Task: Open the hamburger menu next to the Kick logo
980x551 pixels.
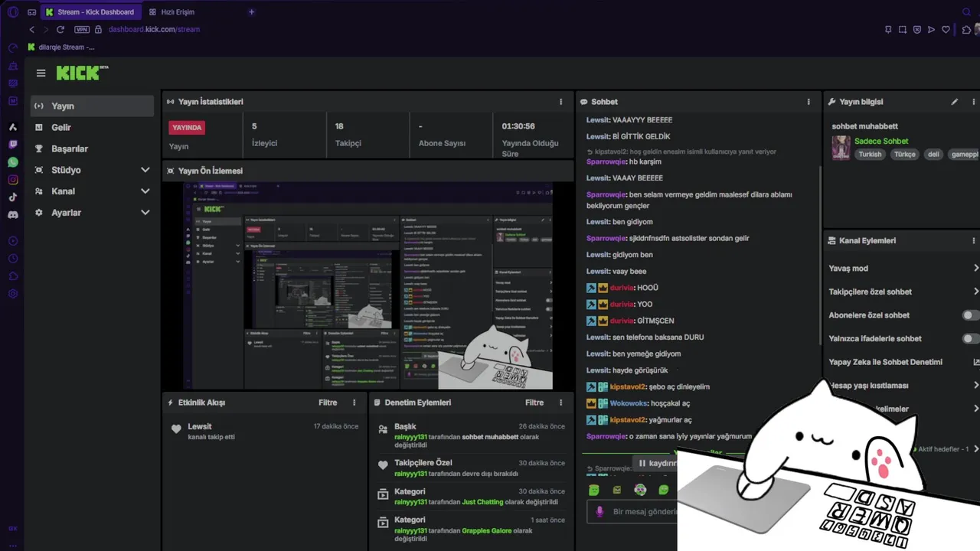Action: point(41,73)
